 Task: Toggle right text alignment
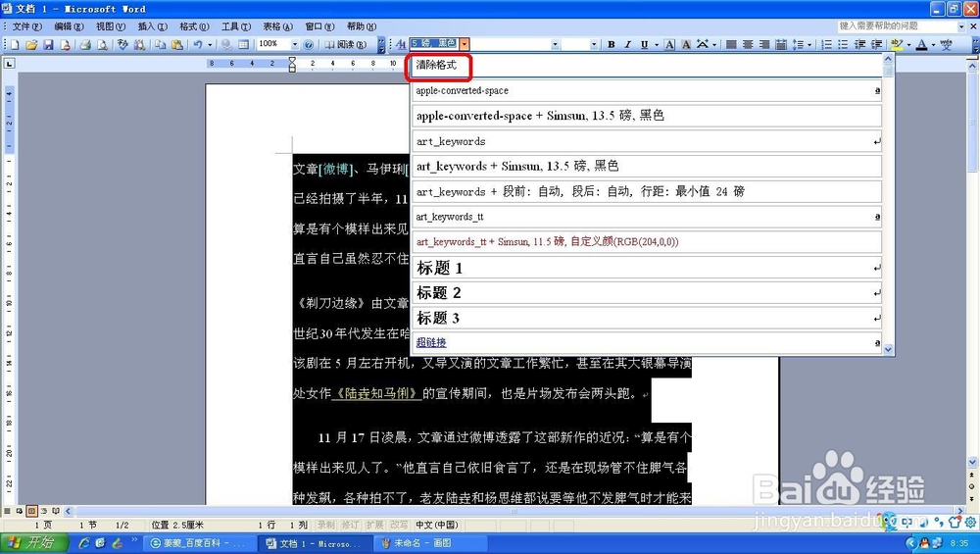pos(764,44)
